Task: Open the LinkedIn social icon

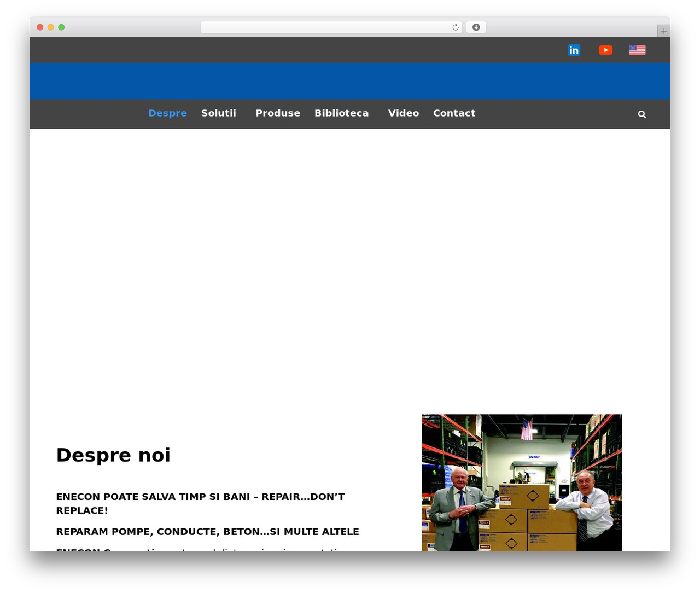Action: [x=574, y=50]
